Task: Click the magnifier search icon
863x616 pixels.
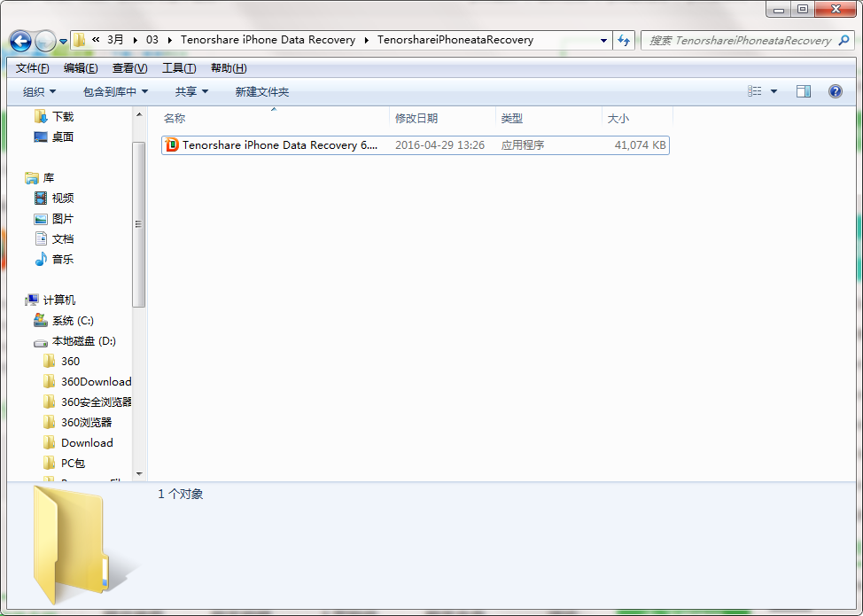Action: (844, 40)
